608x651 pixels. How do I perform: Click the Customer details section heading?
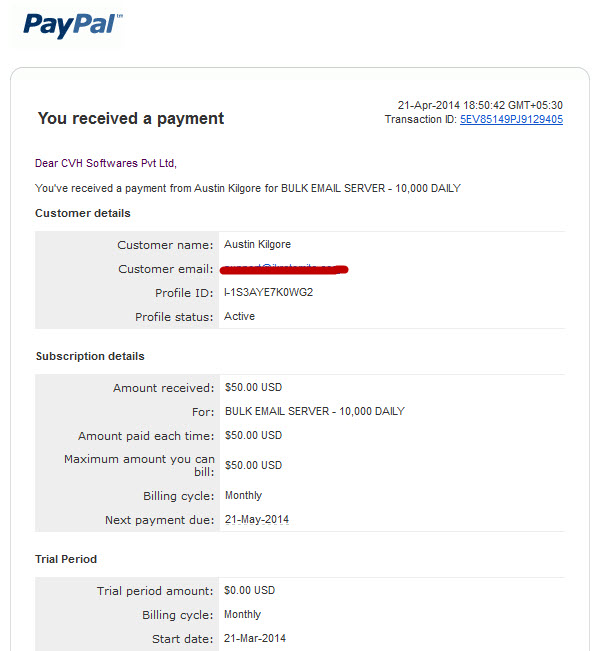tap(83, 213)
